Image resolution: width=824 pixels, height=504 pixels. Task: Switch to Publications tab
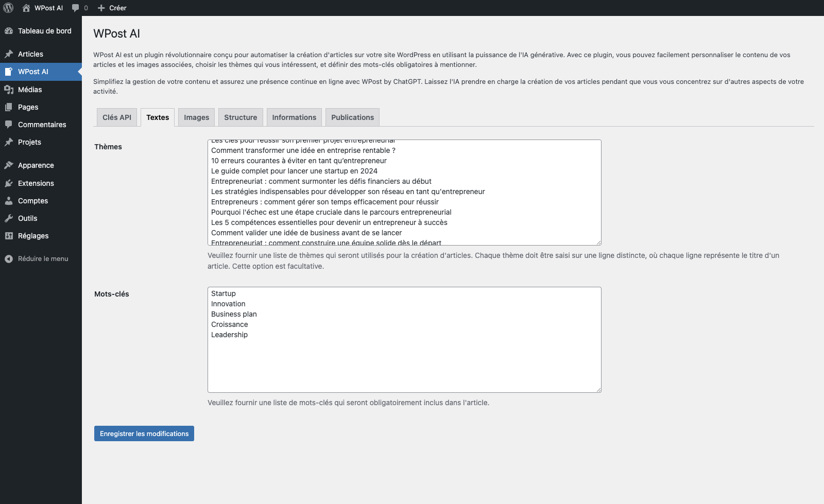click(353, 117)
